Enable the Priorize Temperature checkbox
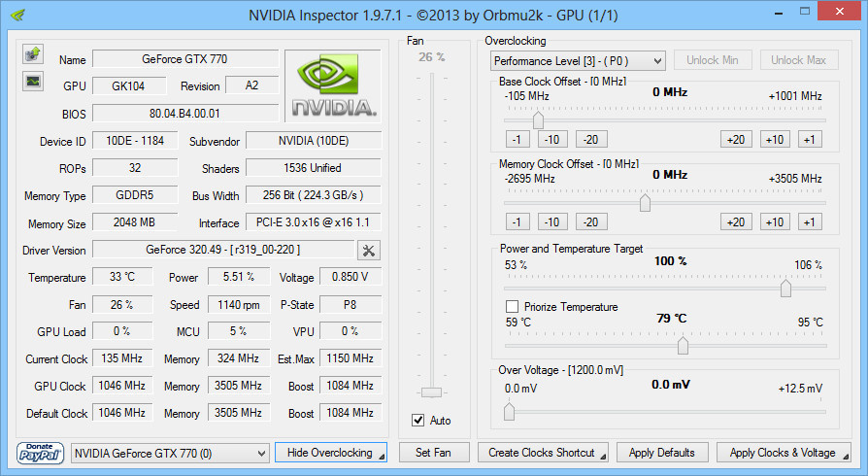The width and height of the screenshot is (868, 476). click(x=512, y=306)
